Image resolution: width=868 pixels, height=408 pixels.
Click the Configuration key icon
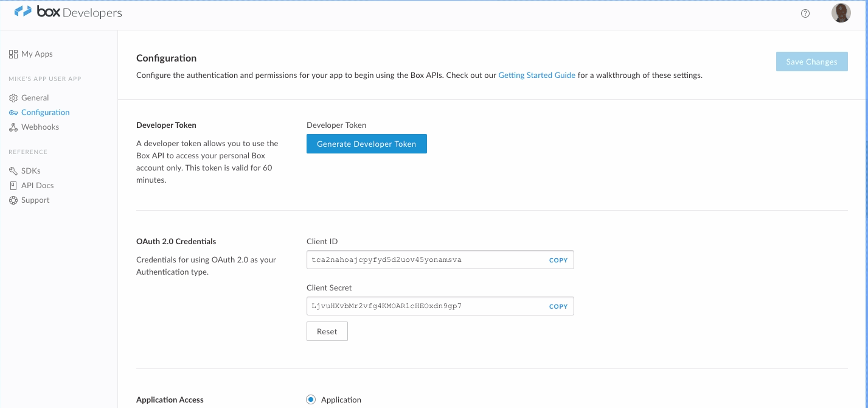(13, 113)
